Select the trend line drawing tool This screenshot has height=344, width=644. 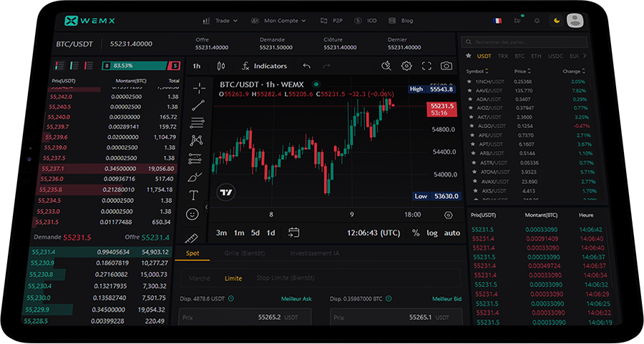click(x=198, y=106)
